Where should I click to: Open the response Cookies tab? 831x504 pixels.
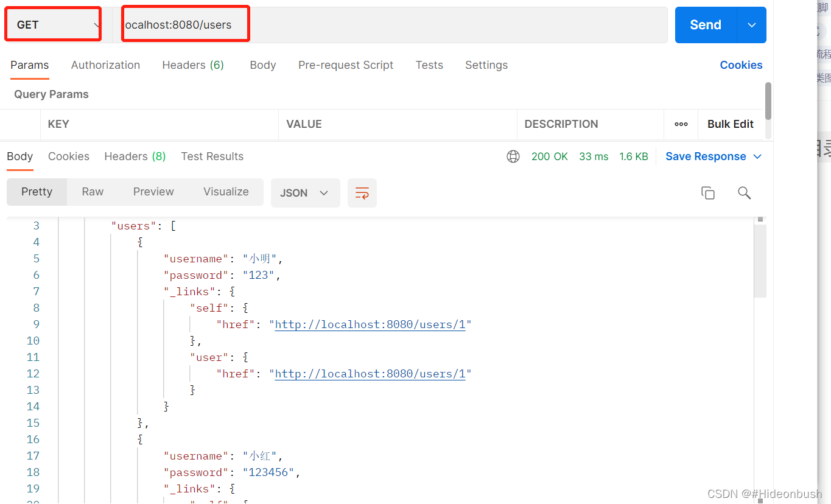[x=69, y=156]
